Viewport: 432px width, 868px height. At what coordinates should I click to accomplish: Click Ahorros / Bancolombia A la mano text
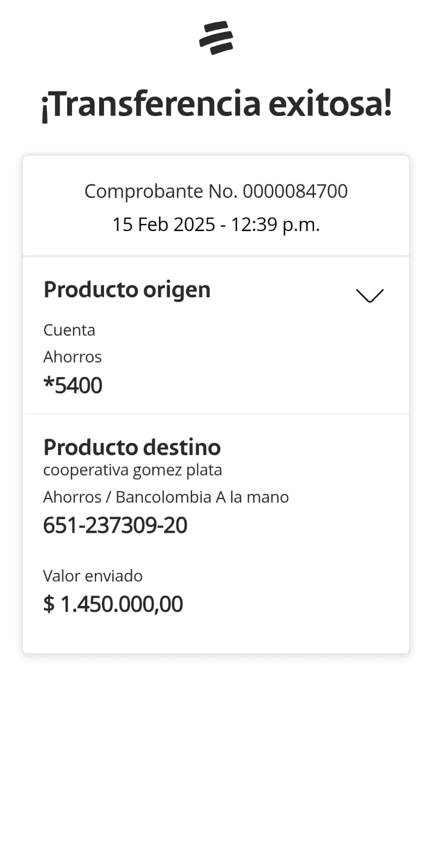point(166,497)
